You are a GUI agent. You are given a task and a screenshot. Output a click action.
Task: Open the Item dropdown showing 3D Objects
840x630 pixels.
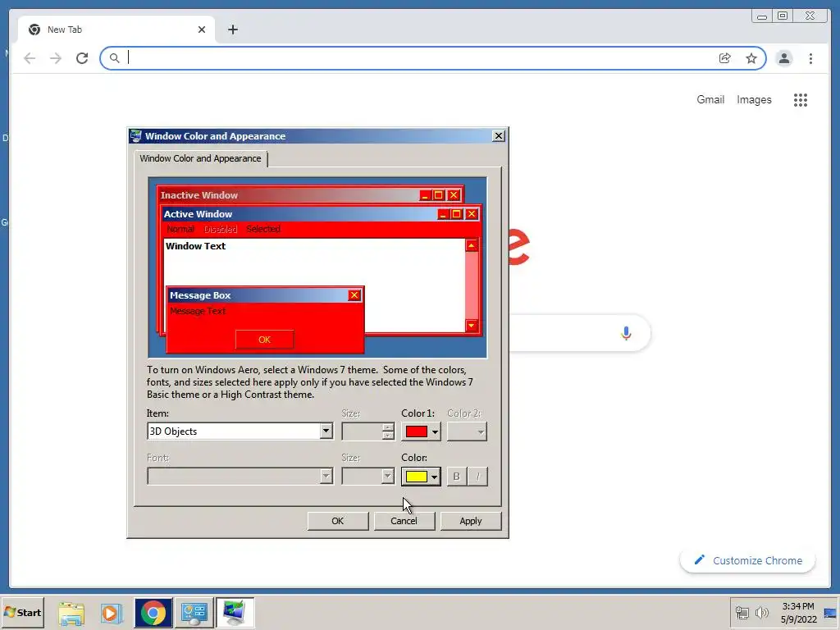point(240,431)
